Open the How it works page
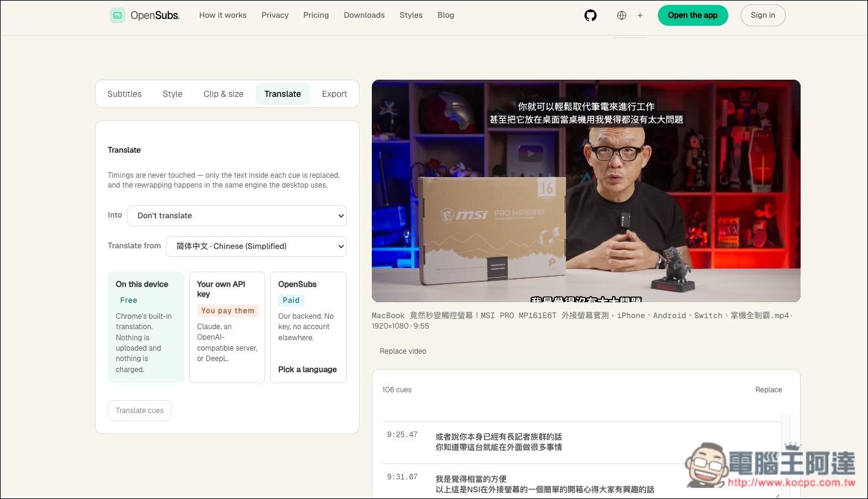 click(x=223, y=15)
